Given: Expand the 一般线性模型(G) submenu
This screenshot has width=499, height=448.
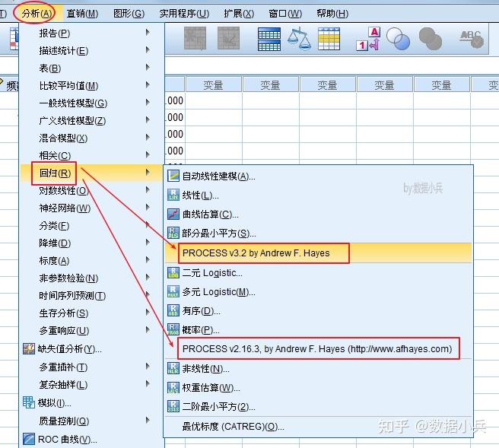Looking at the screenshot, I should pos(91,103).
